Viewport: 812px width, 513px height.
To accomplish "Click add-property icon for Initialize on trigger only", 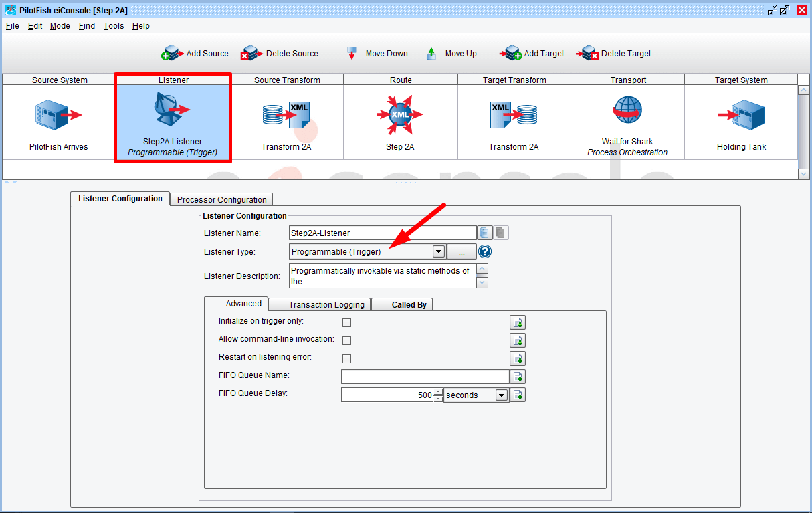I will (x=518, y=322).
